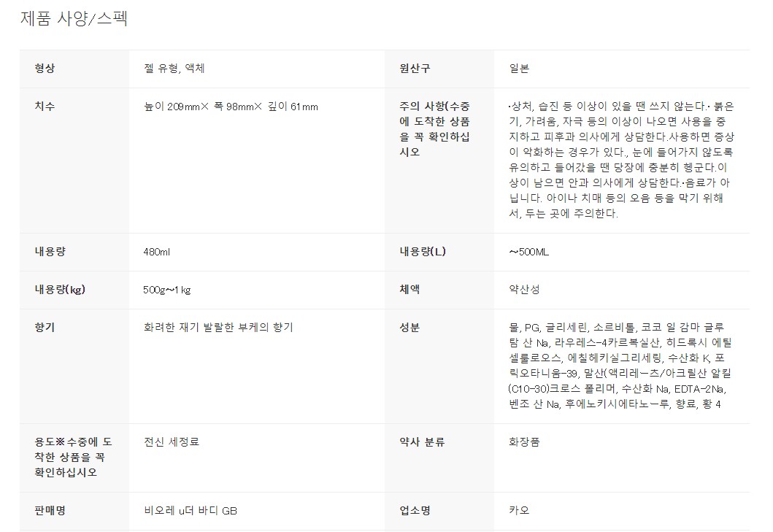Click the 제품 사양/스펙 heading
The image size is (773, 532).
[74, 18]
